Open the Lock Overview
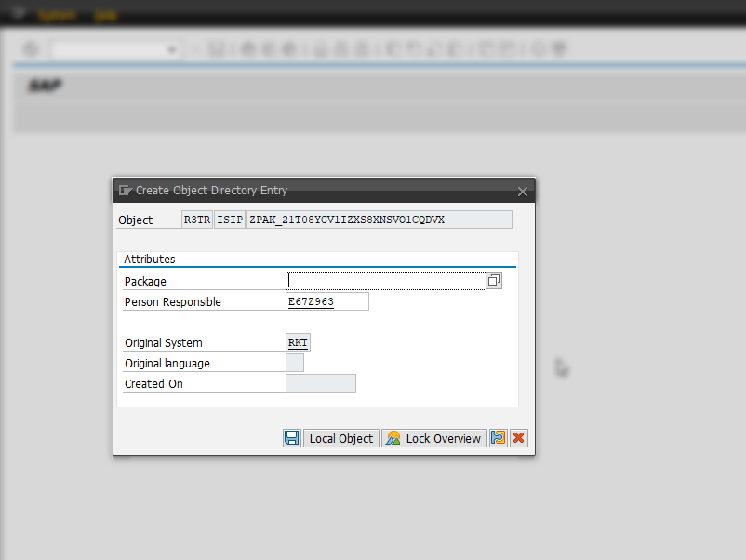746x560 pixels. click(x=433, y=438)
